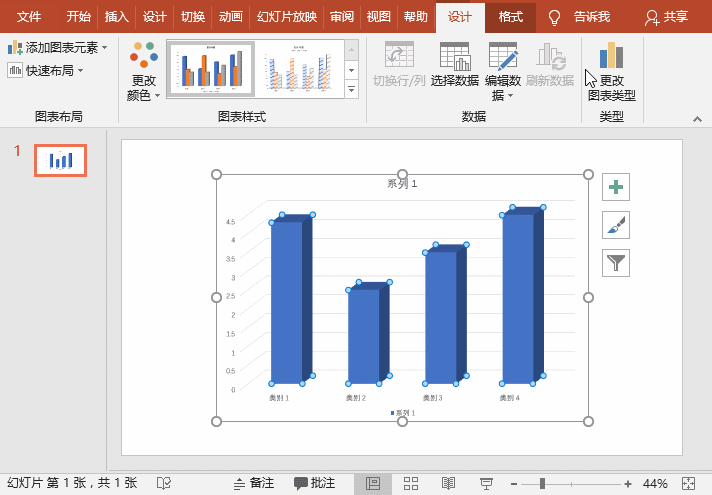Switch to normal view icon
712x495 pixels.
(x=373, y=484)
